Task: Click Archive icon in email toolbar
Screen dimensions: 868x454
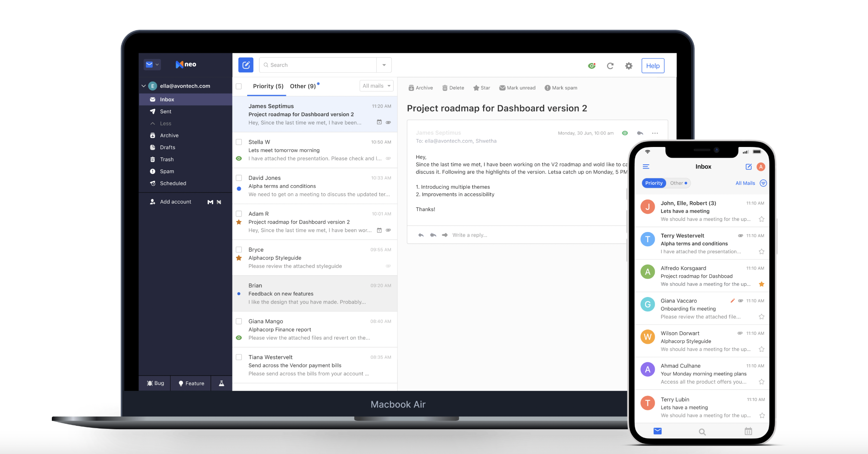Action: coord(411,88)
